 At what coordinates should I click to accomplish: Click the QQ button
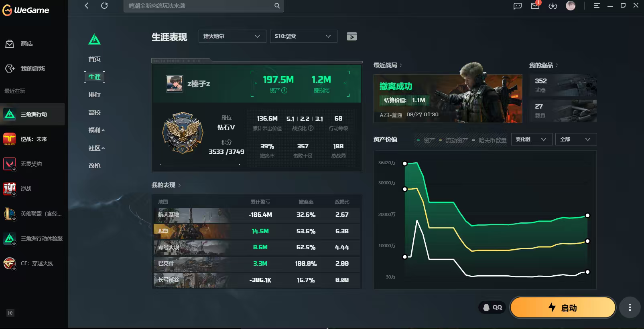[492, 307]
